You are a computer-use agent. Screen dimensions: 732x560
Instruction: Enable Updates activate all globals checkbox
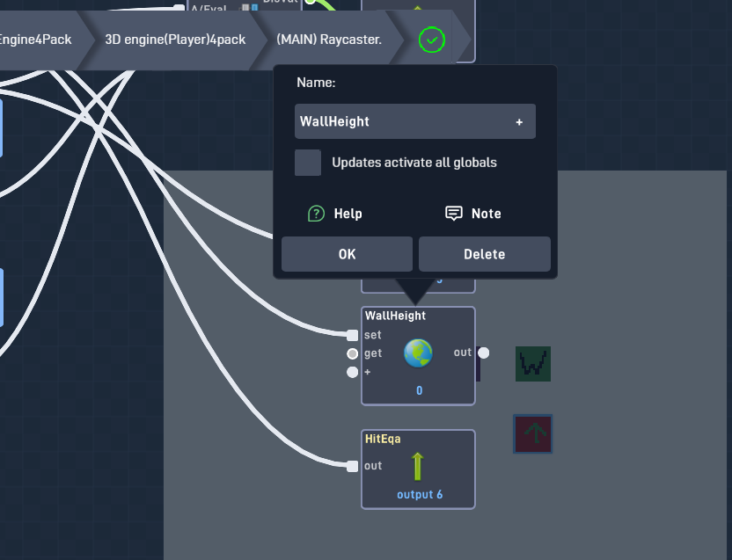point(308,163)
